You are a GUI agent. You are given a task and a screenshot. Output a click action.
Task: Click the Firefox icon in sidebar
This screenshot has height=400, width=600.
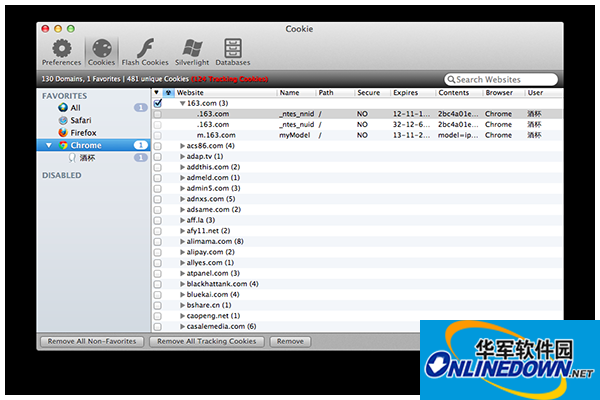coord(63,132)
